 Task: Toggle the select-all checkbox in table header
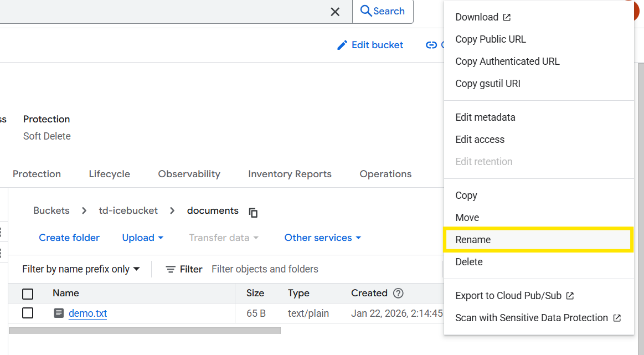(28, 294)
